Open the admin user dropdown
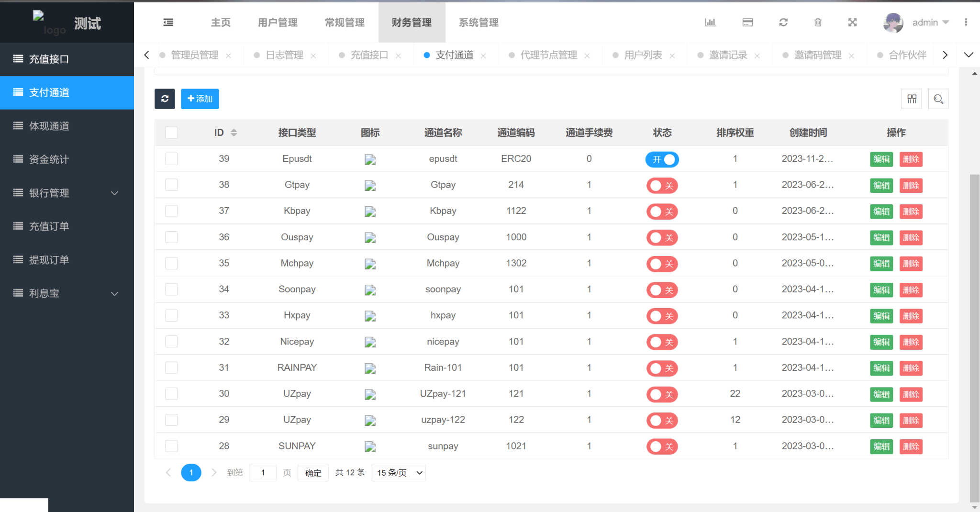 [x=930, y=22]
